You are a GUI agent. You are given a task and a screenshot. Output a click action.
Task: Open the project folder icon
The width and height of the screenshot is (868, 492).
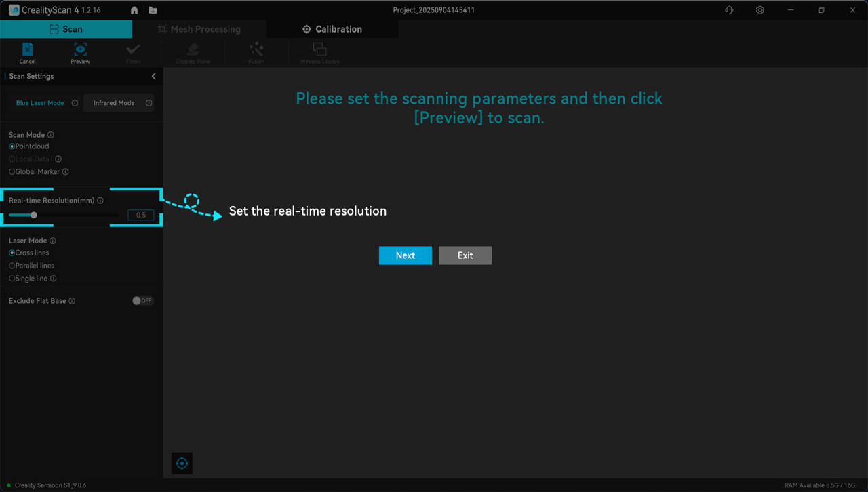(x=153, y=10)
